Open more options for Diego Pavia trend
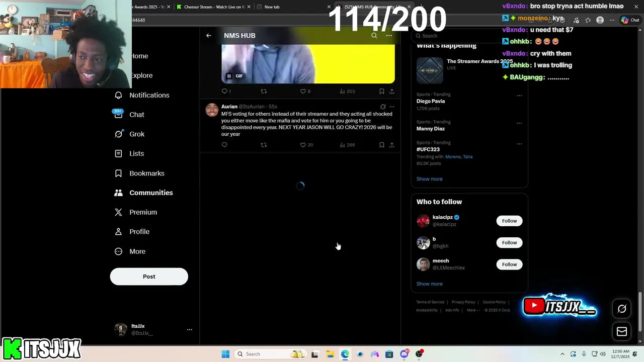The image size is (644, 362). click(x=519, y=96)
